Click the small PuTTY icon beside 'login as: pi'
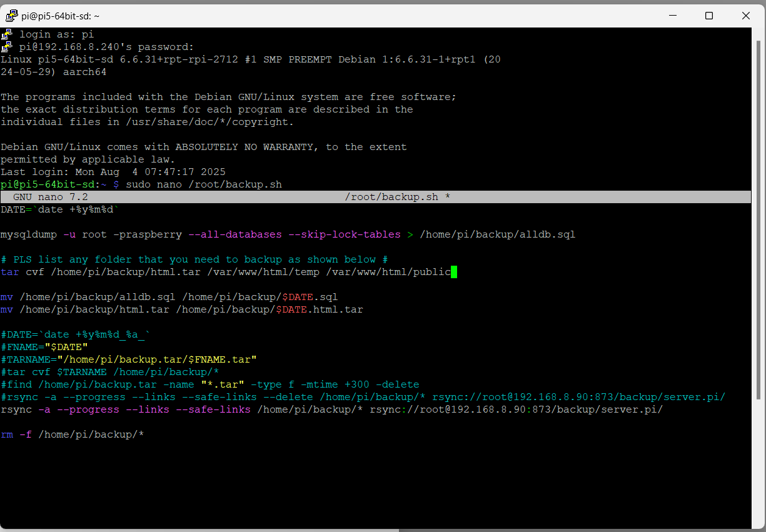Viewport: 766px width, 532px height. click(7, 34)
